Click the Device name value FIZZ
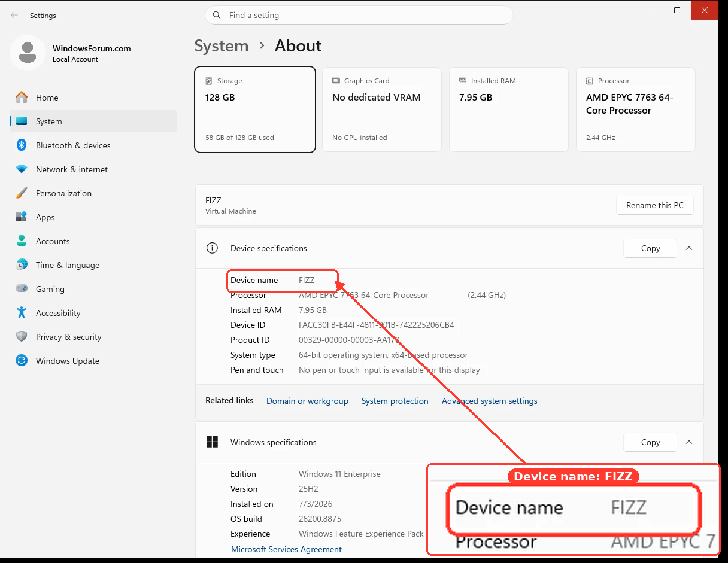This screenshot has width=728, height=563. click(x=307, y=280)
